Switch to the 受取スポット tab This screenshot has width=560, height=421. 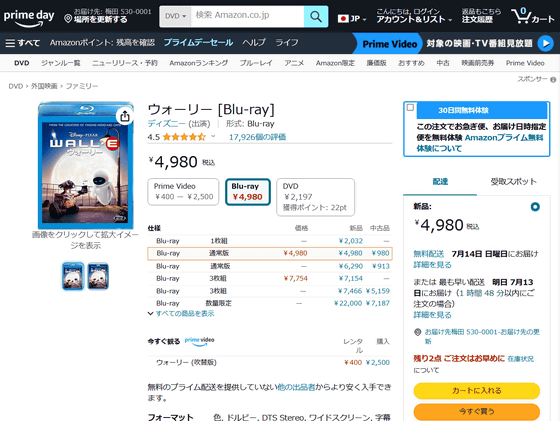tap(513, 182)
